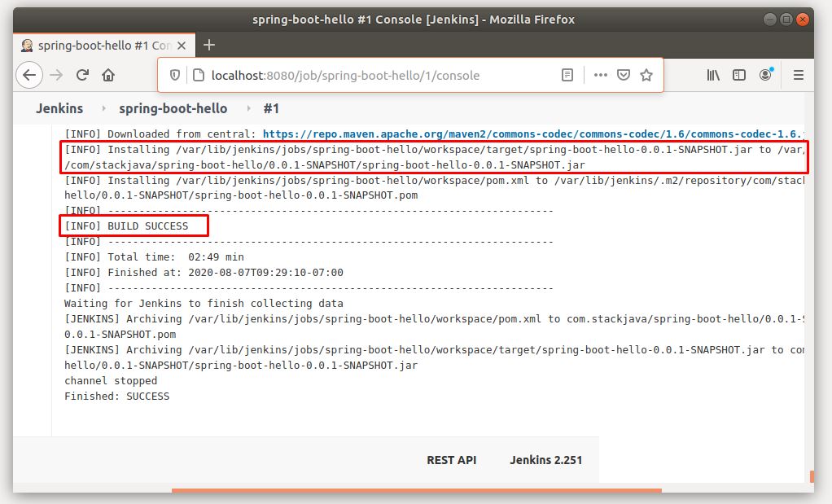Viewport: 832px width, 504px height.
Task: Click the forward navigation arrow
Action: [x=56, y=75]
